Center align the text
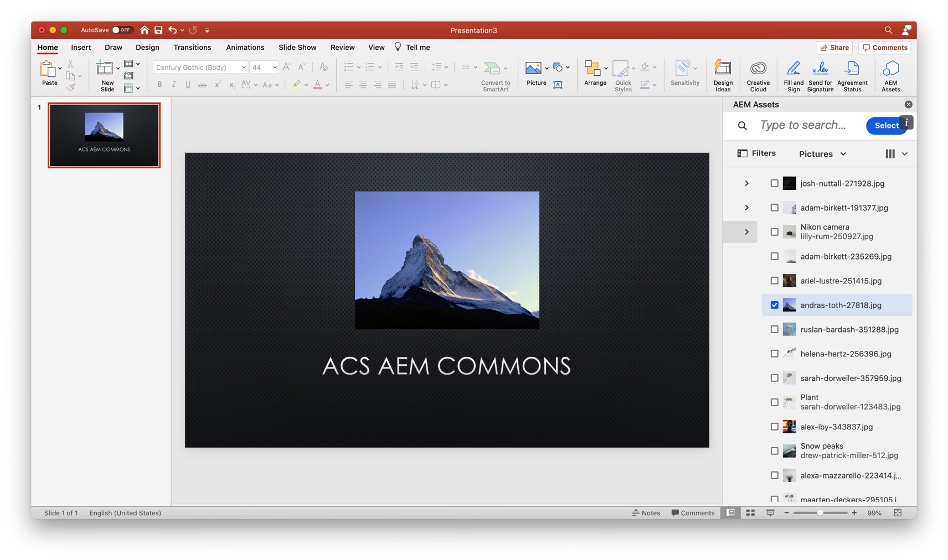 [x=363, y=85]
